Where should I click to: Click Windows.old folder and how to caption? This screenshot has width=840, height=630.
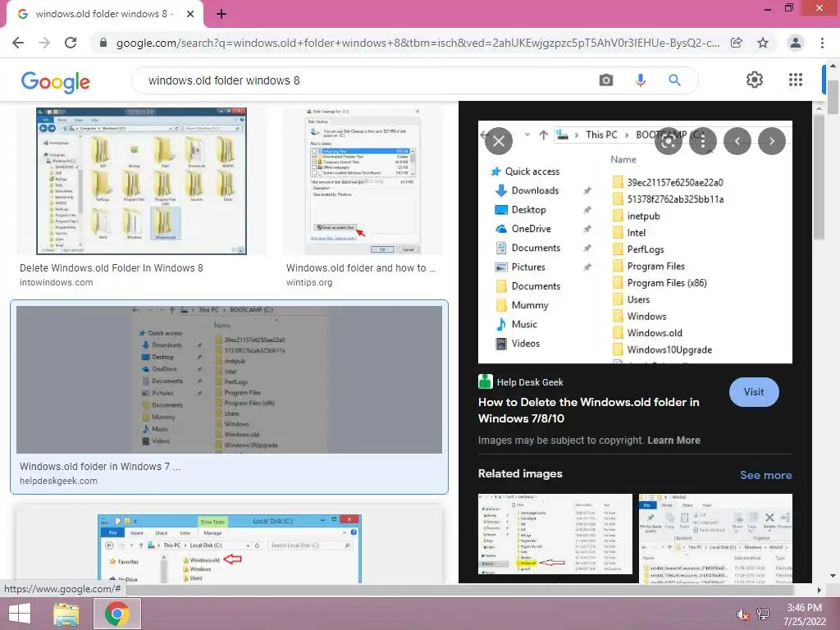click(361, 268)
